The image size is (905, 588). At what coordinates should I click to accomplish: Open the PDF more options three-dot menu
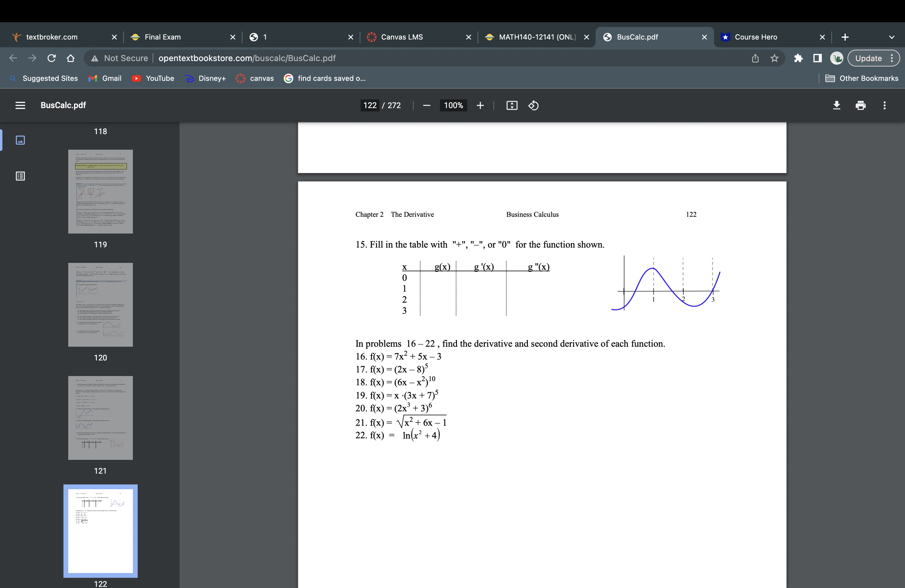click(x=885, y=105)
